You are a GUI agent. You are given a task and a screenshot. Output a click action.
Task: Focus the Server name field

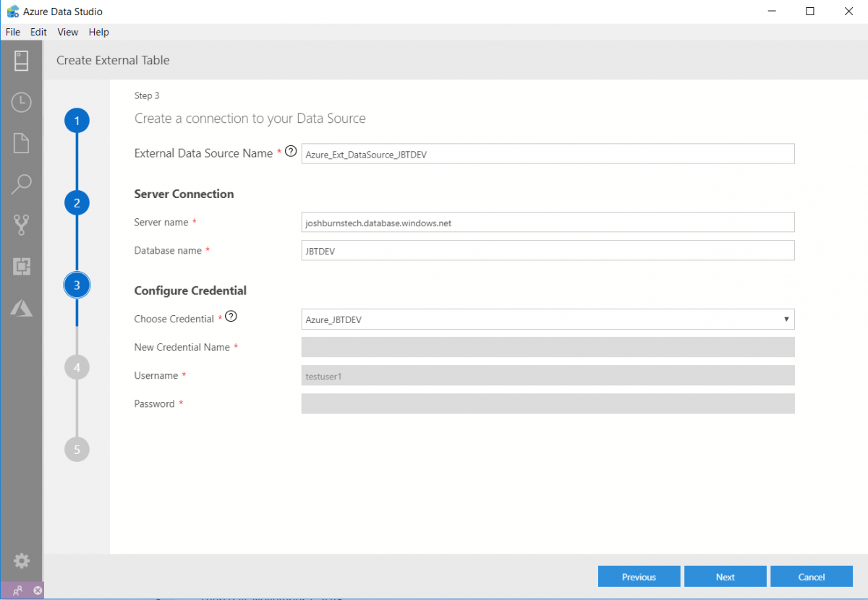pyautogui.click(x=548, y=223)
